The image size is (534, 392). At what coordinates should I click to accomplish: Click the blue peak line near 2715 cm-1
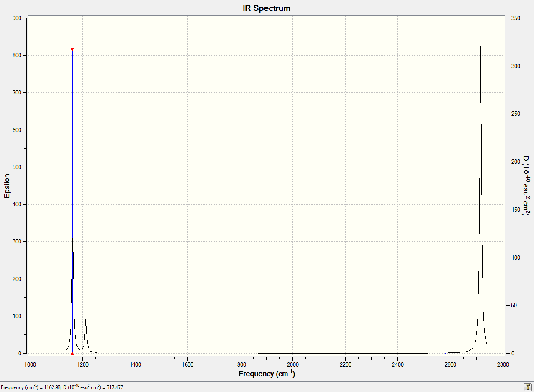tap(481, 264)
